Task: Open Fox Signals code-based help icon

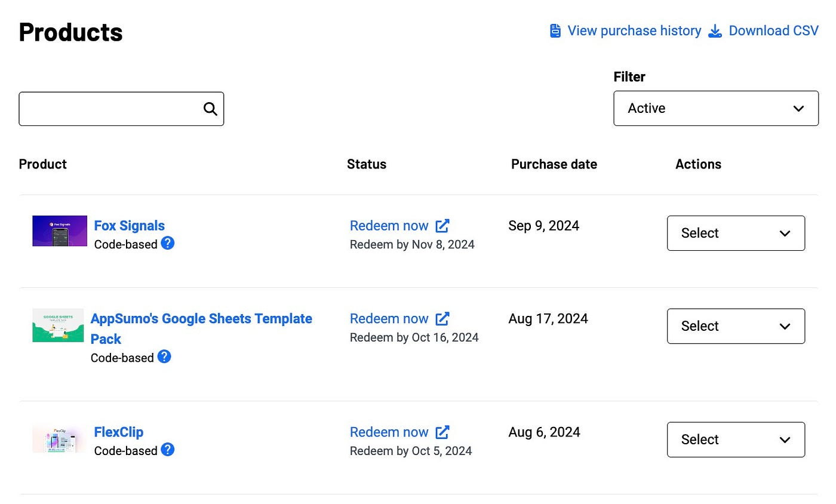Action: (168, 244)
